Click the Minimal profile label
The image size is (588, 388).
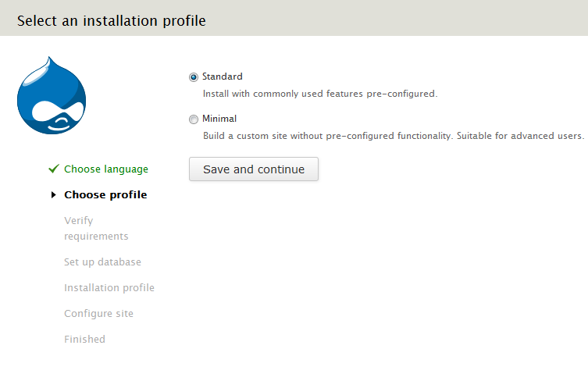coord(219,119)
